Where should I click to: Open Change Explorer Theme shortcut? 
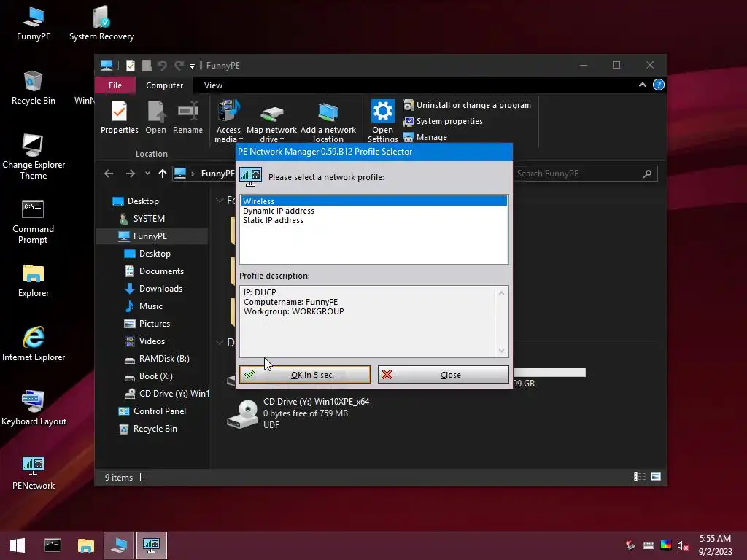pos(34,157)
